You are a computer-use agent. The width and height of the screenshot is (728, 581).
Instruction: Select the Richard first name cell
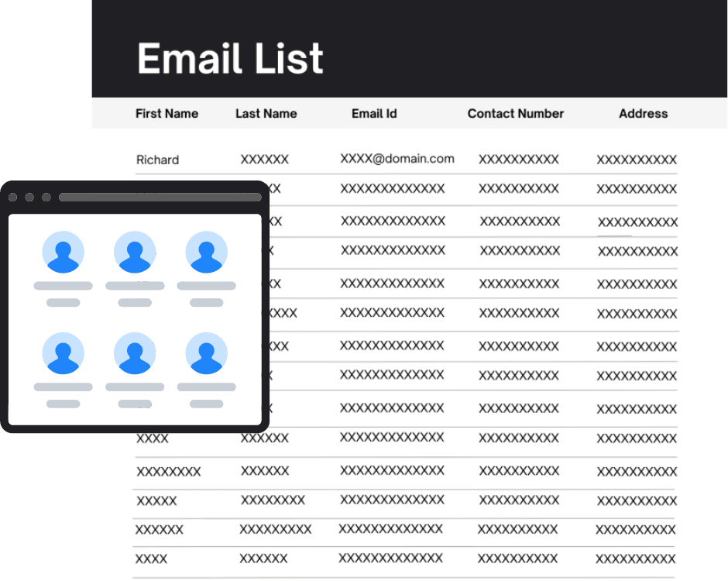[x=157, y=160]
